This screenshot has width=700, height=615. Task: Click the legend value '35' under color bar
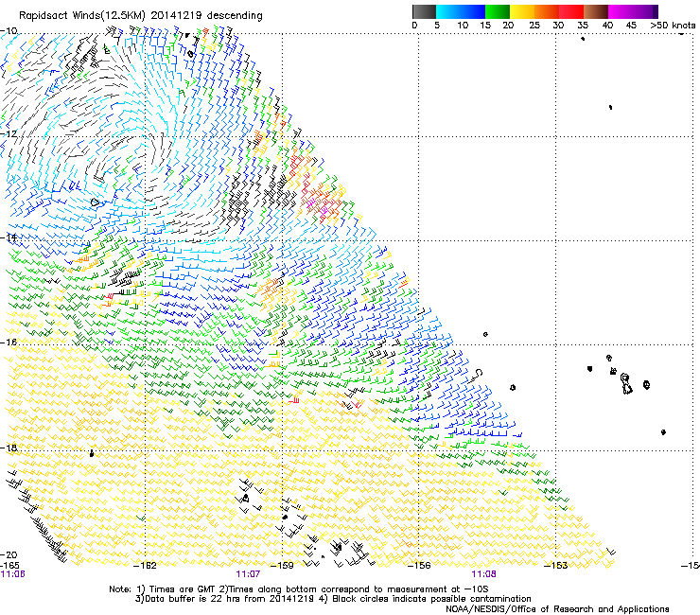click(x=583, y=26)
